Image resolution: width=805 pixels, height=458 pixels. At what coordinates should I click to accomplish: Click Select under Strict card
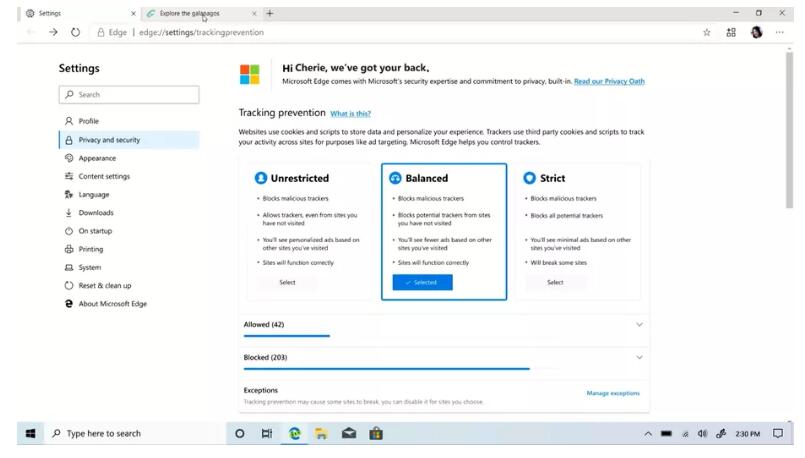(x=555, y=282)
